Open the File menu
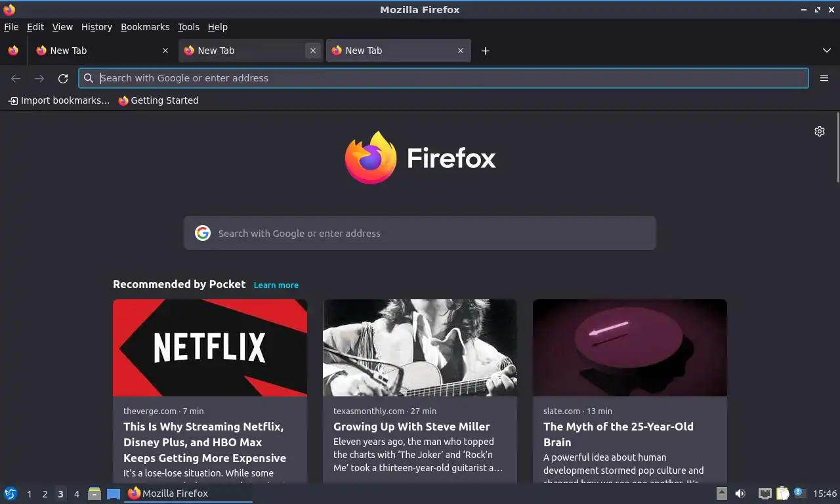This screenshot has width=840, height=504. coord(11,27)
